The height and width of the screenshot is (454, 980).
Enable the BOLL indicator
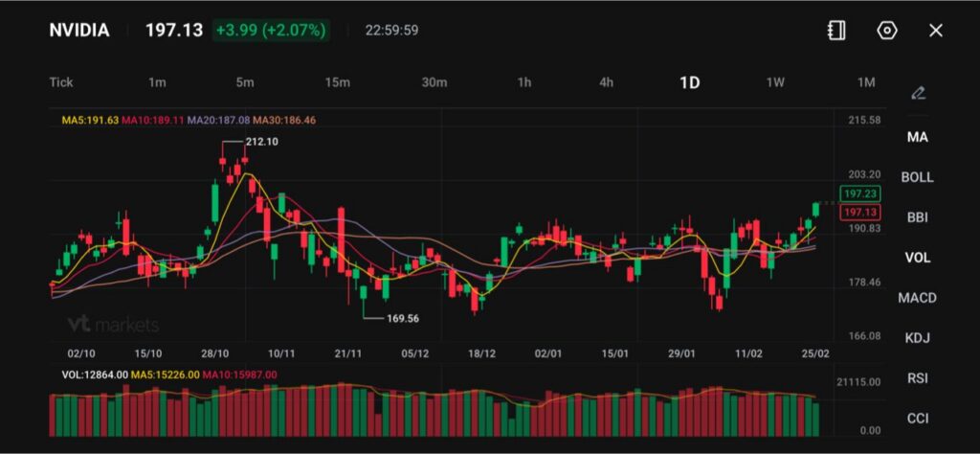click(917, 177)
